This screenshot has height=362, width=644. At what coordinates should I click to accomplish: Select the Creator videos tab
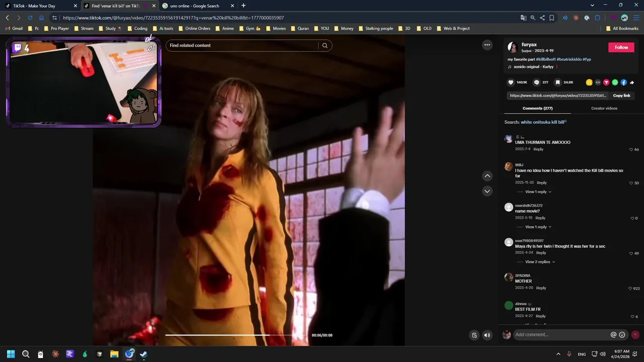604,108
